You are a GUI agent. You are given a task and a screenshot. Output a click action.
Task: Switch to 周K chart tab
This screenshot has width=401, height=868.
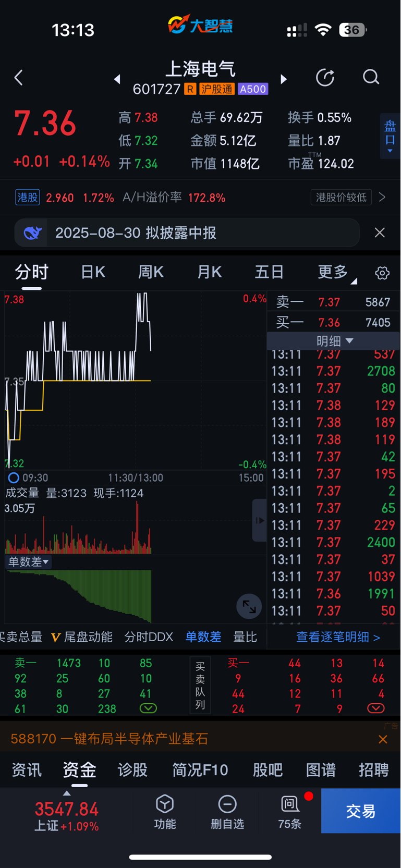151,272
